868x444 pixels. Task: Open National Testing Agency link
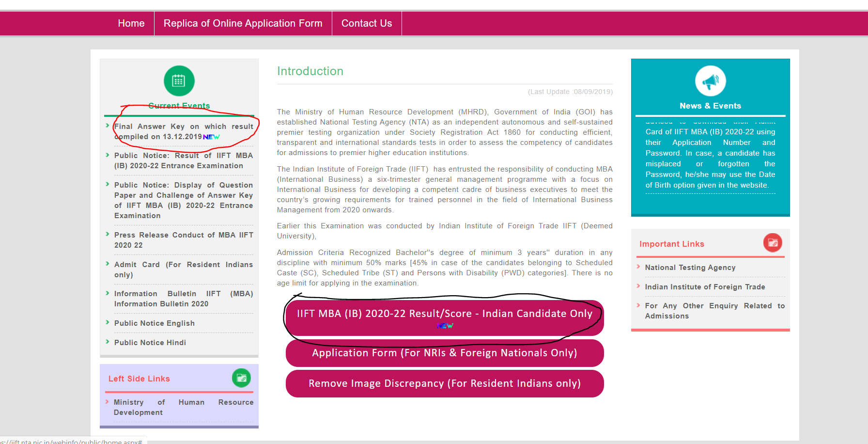(690, 268)
